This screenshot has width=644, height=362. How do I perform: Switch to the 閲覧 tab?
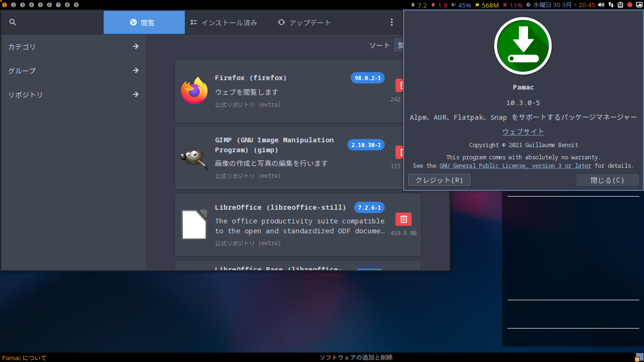144,22
